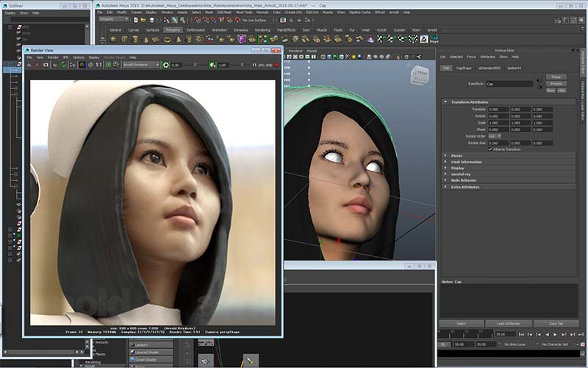This screenshot has width=588, height=368.
Task: Click the keep image icon in Render View
Action: (108, 65)
